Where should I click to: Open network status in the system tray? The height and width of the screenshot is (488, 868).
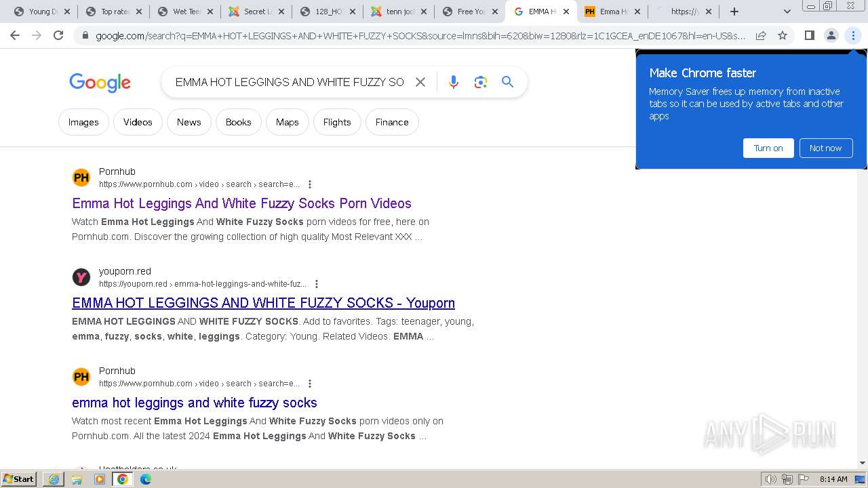click(x=787, y=479)
